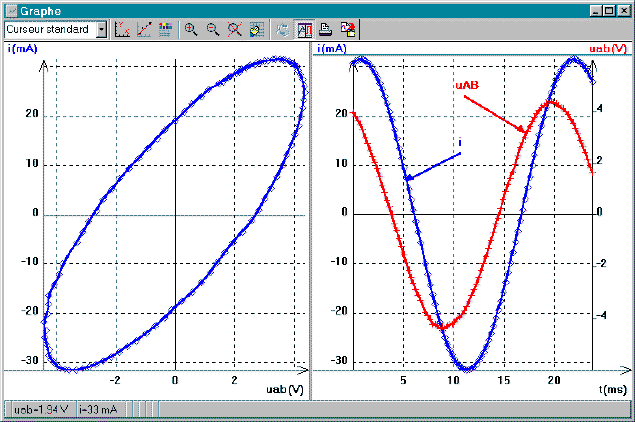This screenshot has width=635, height=422.
Task: Minimize the Graphe window
Action: [595, 9]
